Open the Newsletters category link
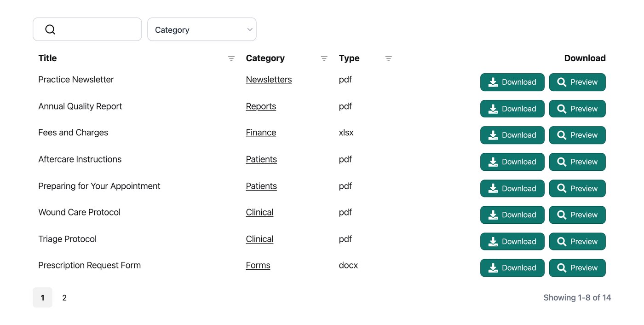This screenshot has height=325, width=644. click(269, 80)
